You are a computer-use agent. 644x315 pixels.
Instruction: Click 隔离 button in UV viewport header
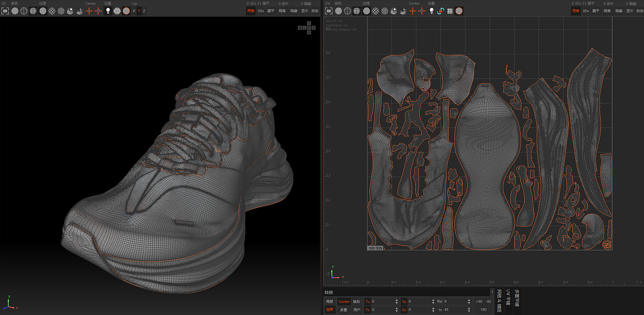pos(607,11)
